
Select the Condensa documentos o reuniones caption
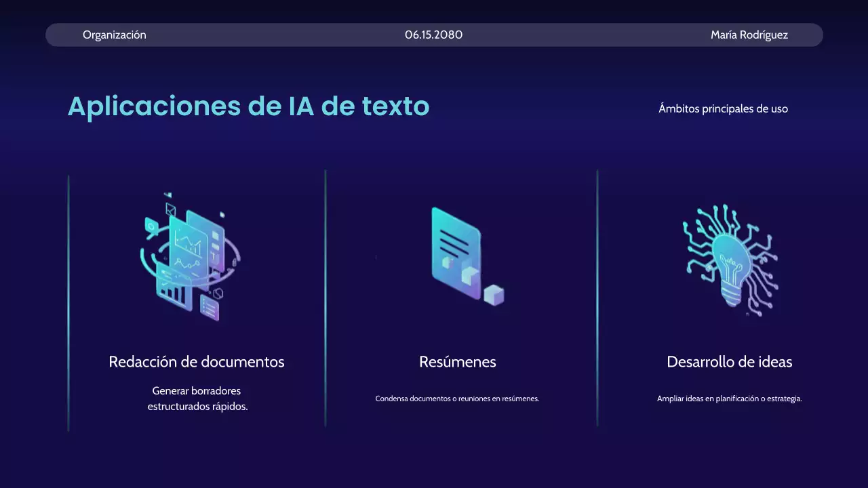point(457,399)
